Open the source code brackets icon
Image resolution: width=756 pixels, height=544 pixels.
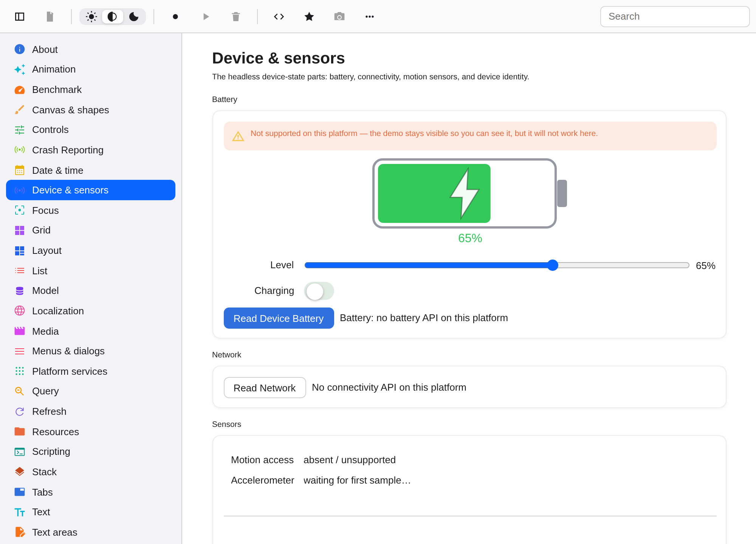279,17
